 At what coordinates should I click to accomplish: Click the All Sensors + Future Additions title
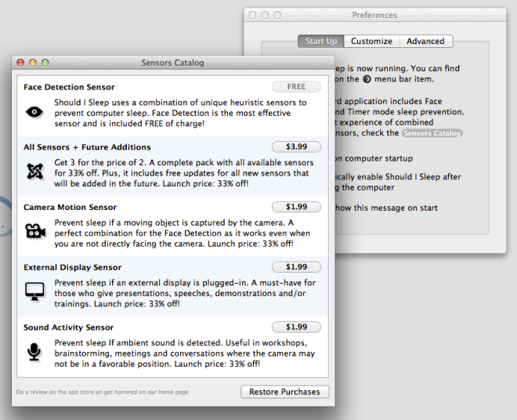[87, 147]
